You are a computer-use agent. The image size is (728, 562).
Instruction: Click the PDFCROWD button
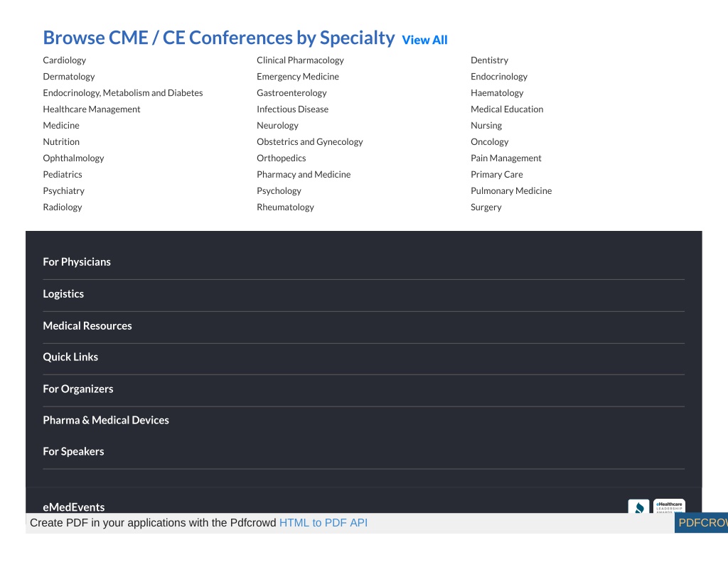click(x=701, y=523)
